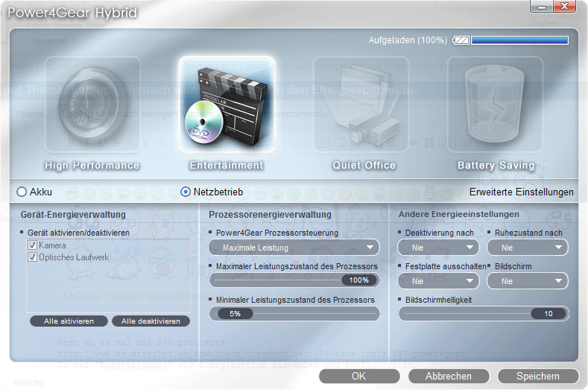Screen dimensions: 588x390
Task: Select the Netzbetrieb radio button
Action: 186,192
